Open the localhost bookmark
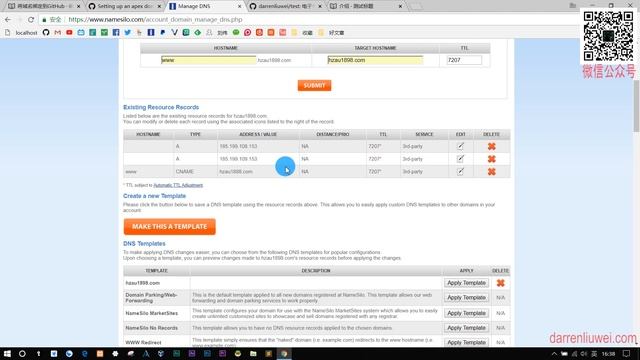This screenshot has height=360, width=640. pos(22,32)
